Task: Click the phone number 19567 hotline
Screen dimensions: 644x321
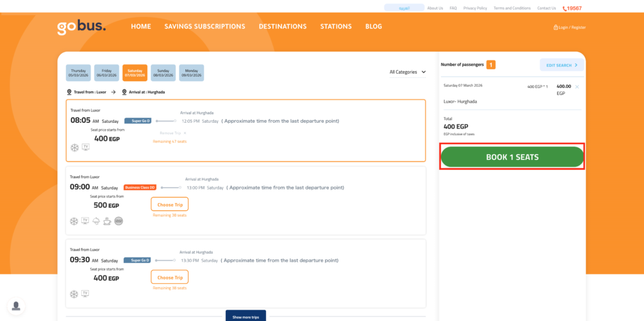Action: (x=572, y=8)
